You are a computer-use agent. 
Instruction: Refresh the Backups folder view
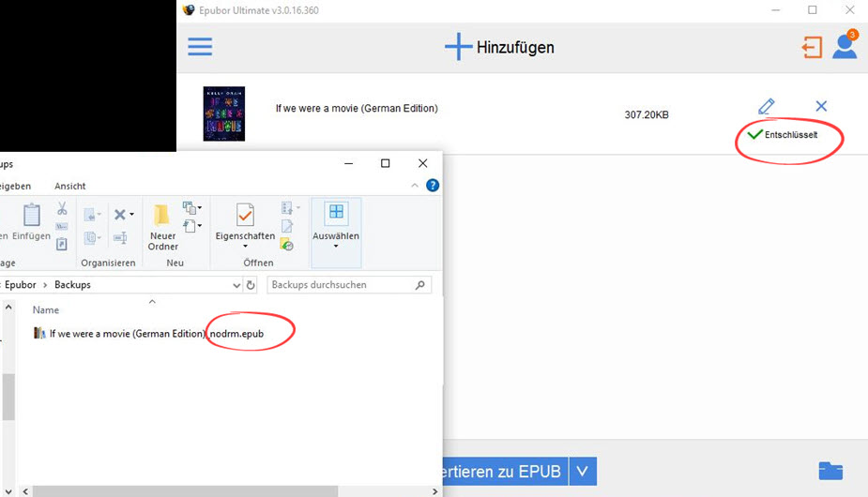(x=251, y=285)
